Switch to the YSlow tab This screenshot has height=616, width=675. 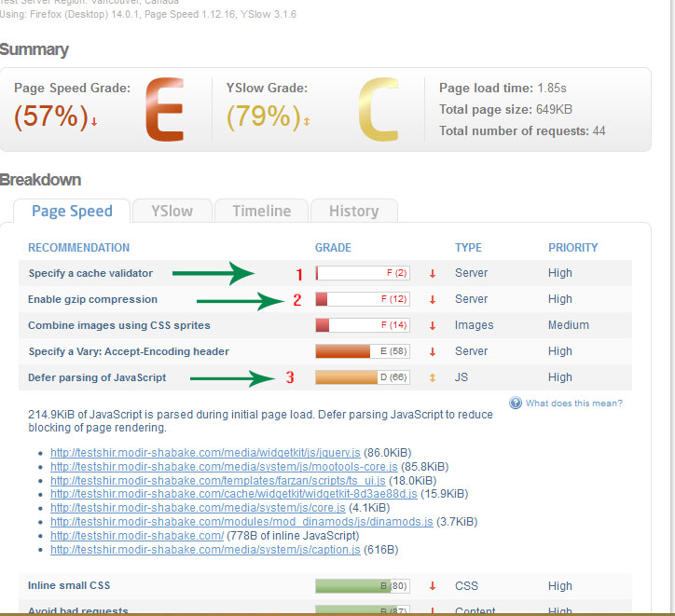(x=172, y=211)
